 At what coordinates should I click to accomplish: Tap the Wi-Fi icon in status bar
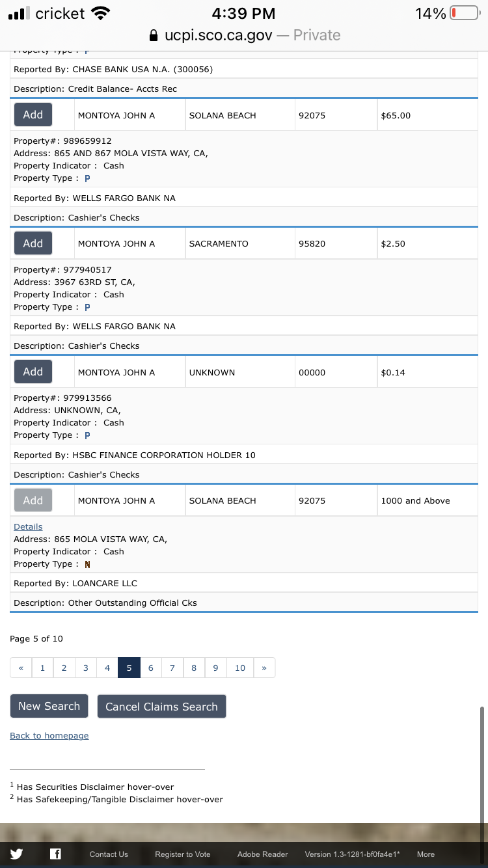[x=100, y=13]
